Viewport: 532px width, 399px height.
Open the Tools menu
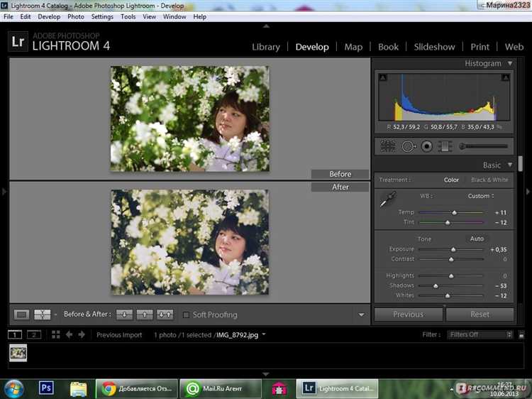pyautogui.click(x=128, y=16)
